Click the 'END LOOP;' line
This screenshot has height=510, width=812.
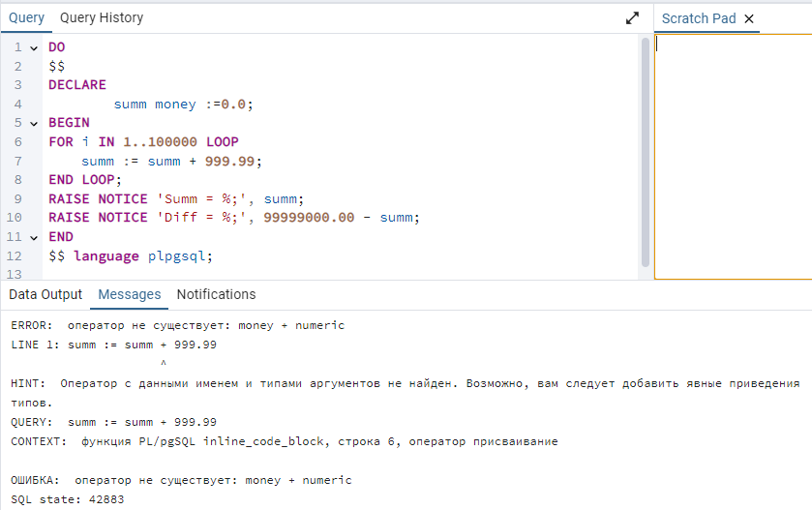85,180
